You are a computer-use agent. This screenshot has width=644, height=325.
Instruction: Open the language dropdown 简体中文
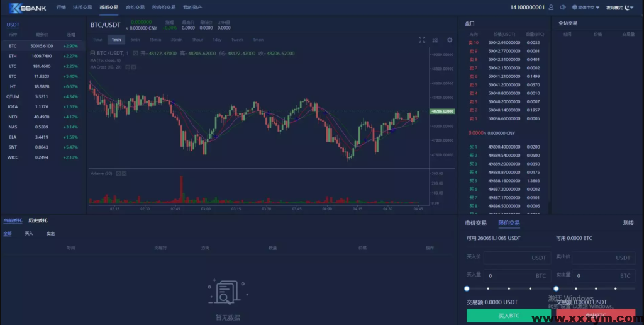[586, 8]
